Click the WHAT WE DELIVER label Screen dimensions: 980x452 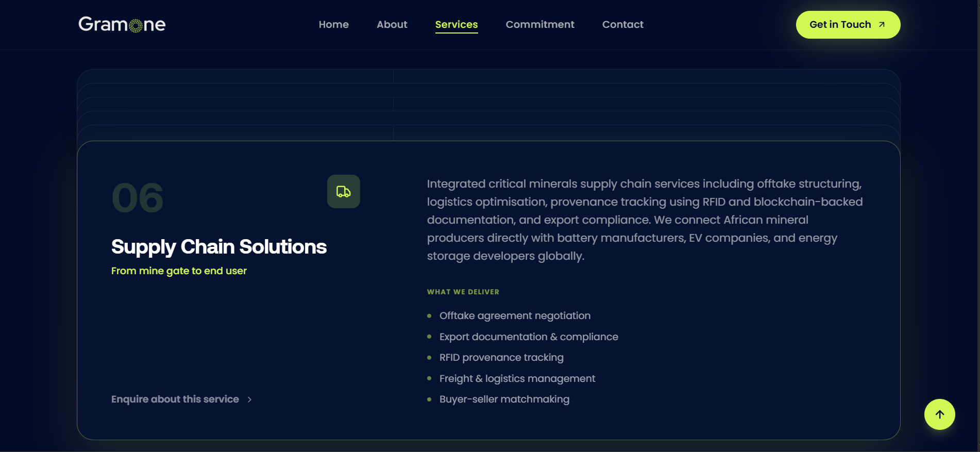click(463, 292)
